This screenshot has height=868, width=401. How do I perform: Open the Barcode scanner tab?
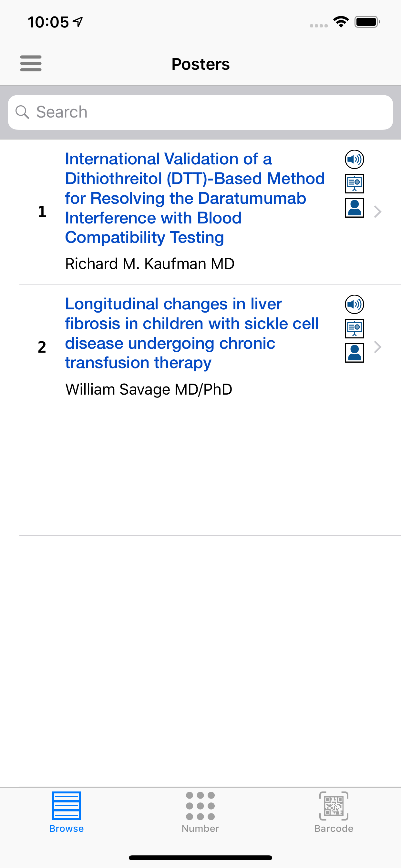click(x=334, y=812)
